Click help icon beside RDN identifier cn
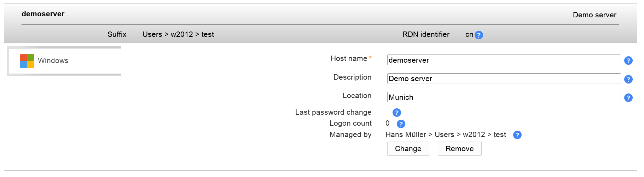The image size is (644, 177). coord(478,35)
